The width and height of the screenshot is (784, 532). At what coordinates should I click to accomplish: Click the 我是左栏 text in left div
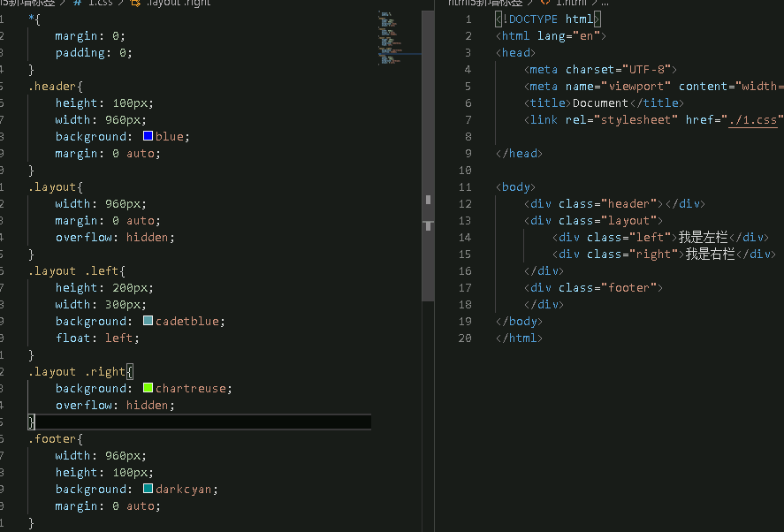[703, 238]
